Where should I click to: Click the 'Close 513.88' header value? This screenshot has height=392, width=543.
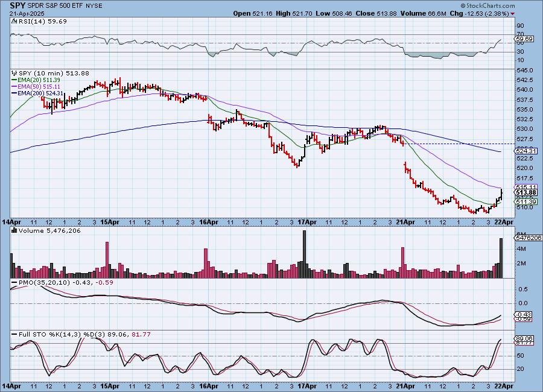(x=376, y=13)
